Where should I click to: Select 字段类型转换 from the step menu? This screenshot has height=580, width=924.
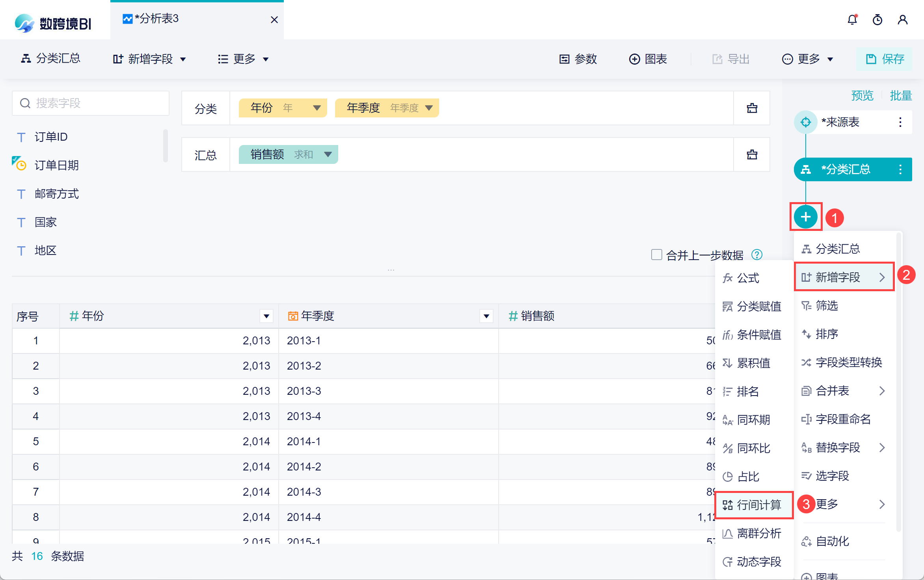tap(848, 362)
